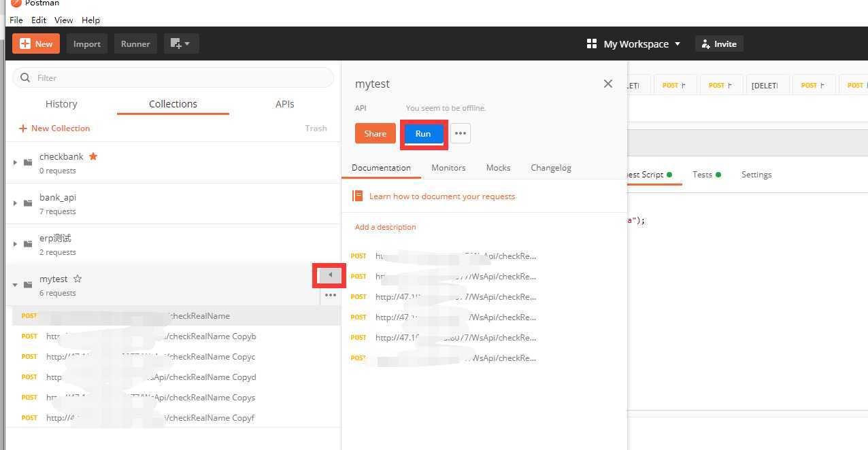Switch to the History tab

61,104
